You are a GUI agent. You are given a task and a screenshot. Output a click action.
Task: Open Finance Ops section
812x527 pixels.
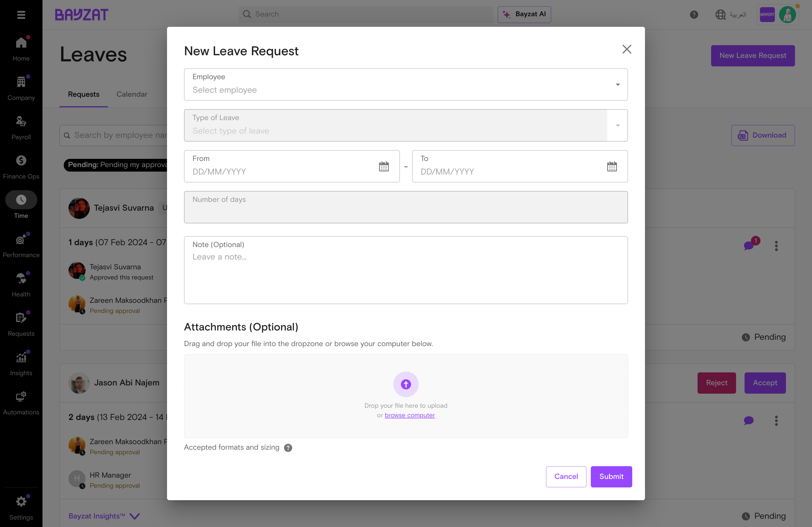pos(21,167)
